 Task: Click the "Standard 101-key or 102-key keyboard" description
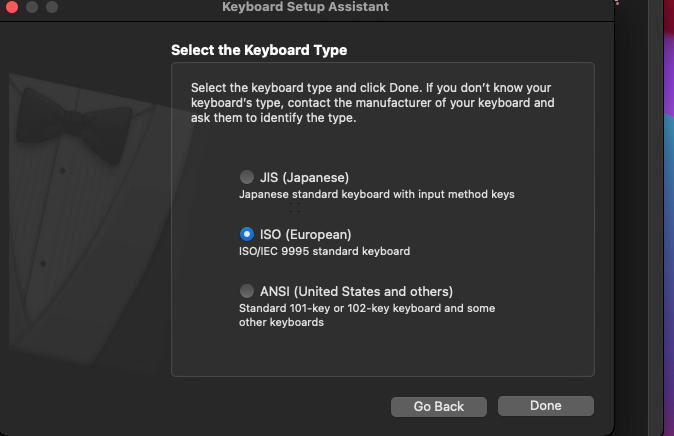click(x=367, y=315)
